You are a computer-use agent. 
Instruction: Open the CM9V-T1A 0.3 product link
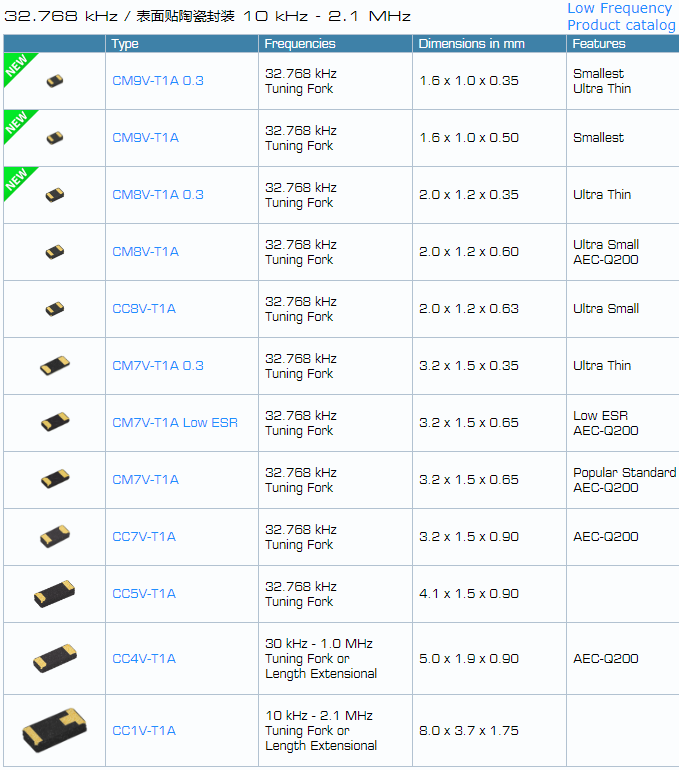pyautogui.click(x=157, y=81)
